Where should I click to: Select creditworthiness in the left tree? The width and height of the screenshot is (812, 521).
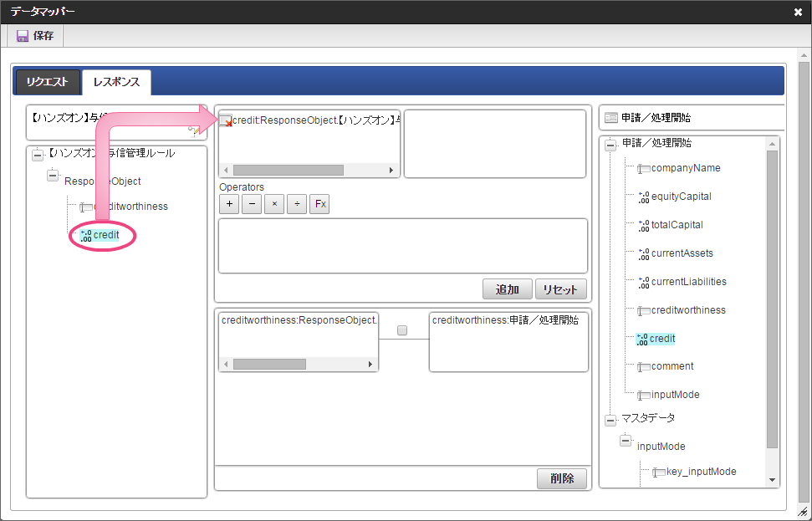[x=130, y=207]
